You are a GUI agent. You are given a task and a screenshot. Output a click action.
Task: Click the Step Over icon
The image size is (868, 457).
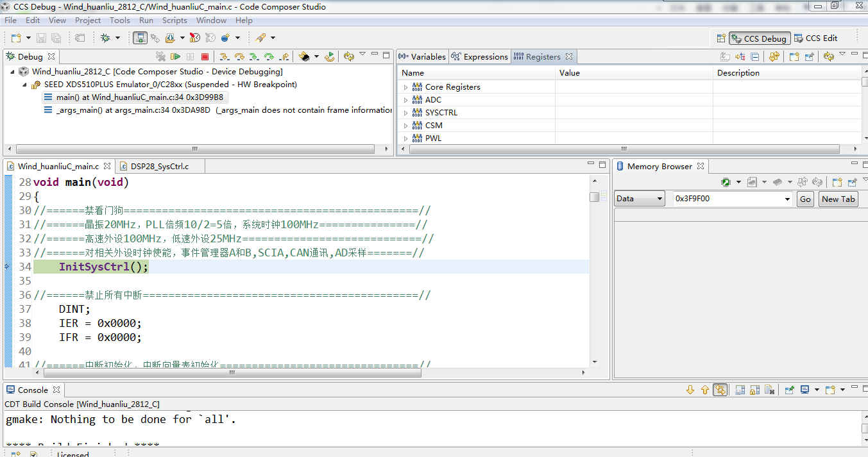tap(239, 56)
